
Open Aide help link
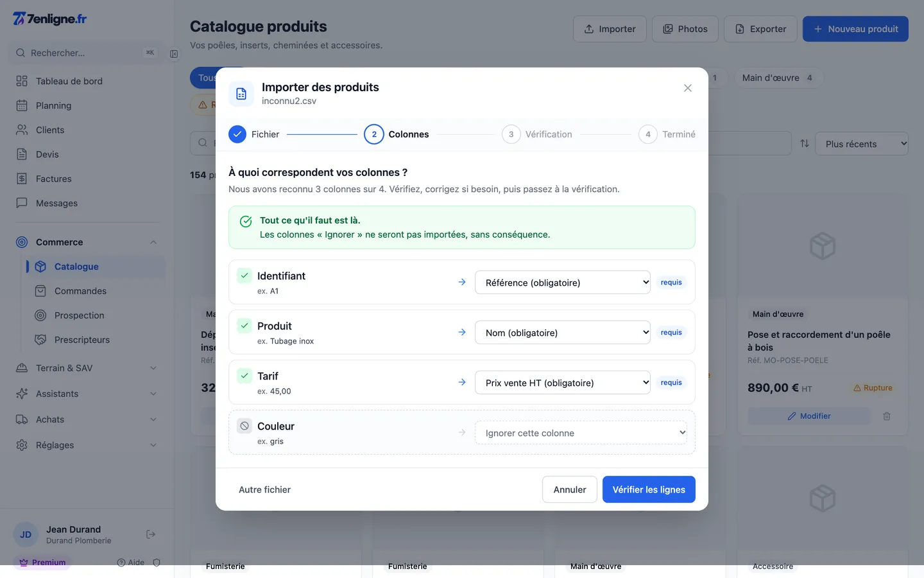pos(131,563)
